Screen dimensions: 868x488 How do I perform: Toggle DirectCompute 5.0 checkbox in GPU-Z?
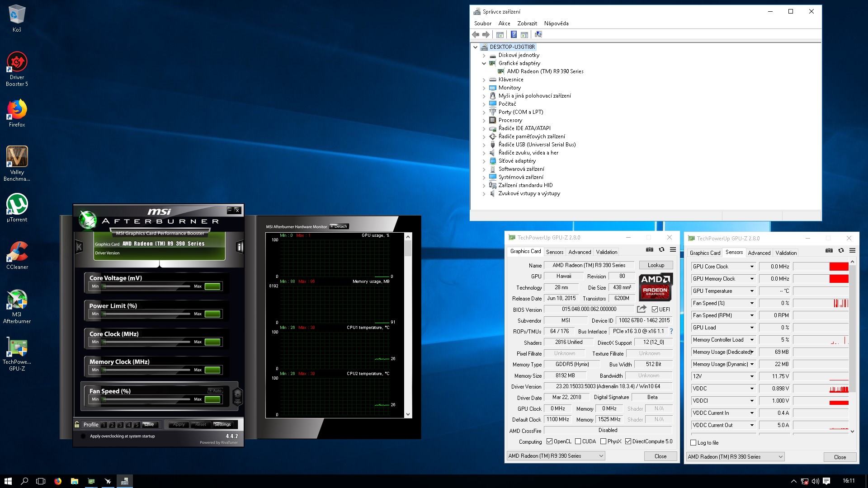pyautogui.click(x=628, y=441)
